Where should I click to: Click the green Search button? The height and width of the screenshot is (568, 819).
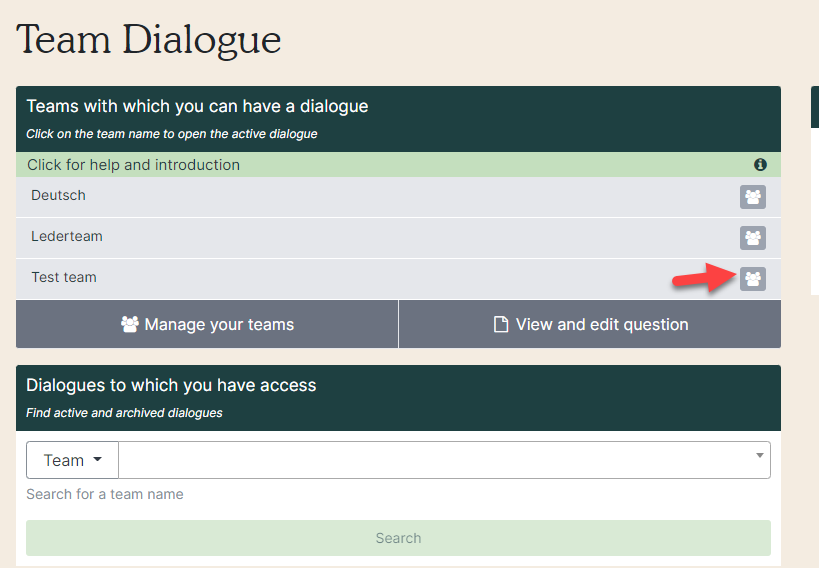398,538
